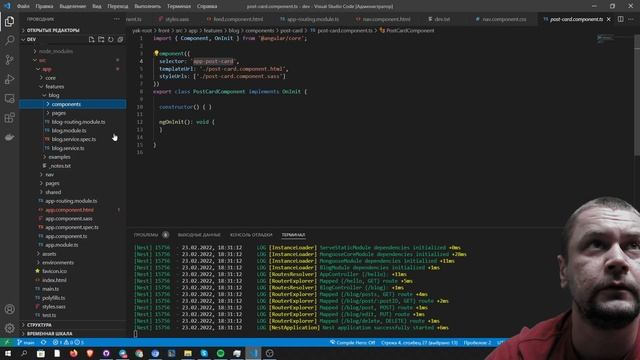Viewport: 640px width, 360px height.
Task: Click the editor vertical scrollbar
Action: pos(637,94)
